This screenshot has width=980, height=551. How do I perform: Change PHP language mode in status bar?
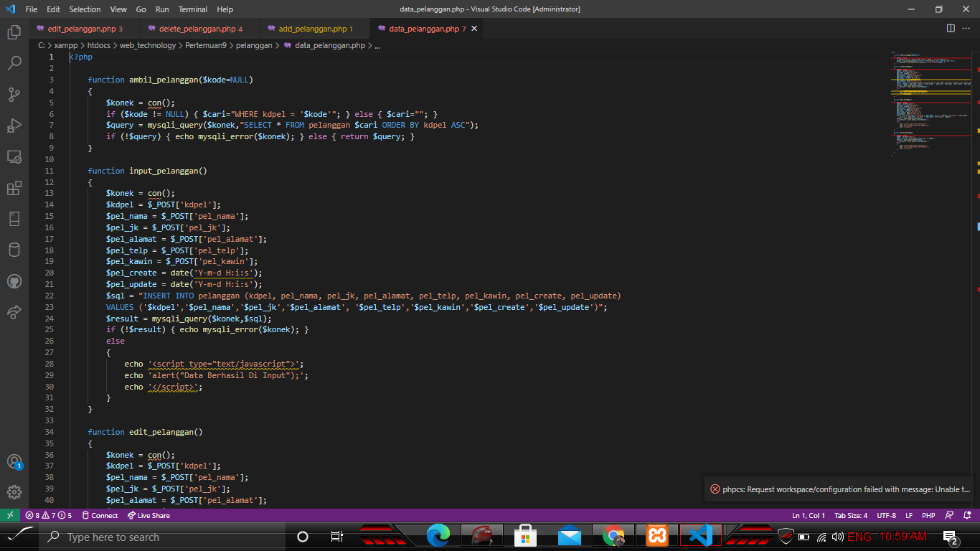[928, 515]
